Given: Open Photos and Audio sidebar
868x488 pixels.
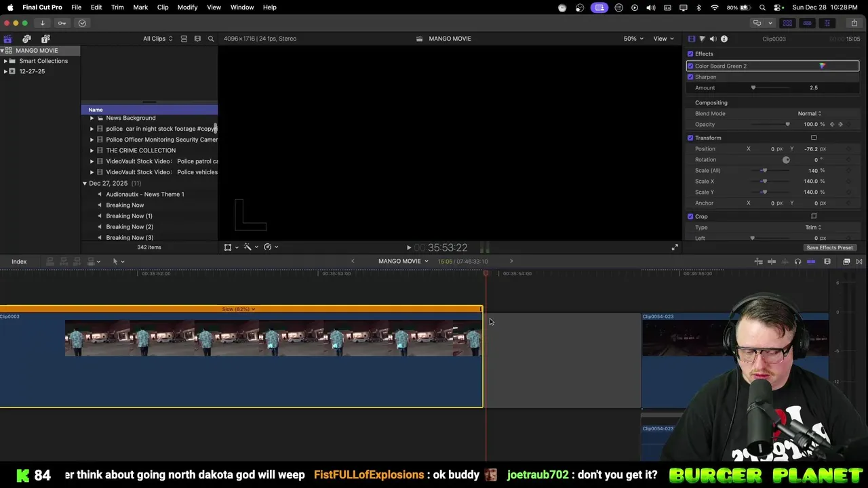Looking at the screenshot, I should [26, 39].
